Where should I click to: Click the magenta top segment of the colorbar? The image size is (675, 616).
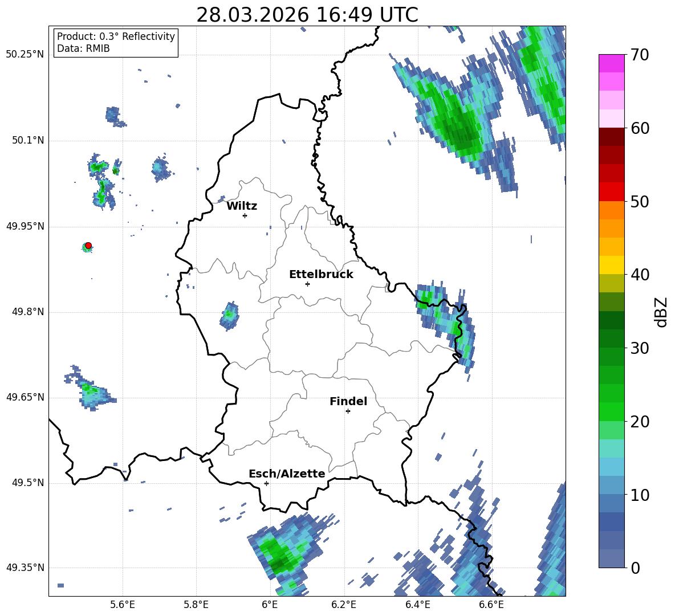pyautogui.click(x=611, y=64)
